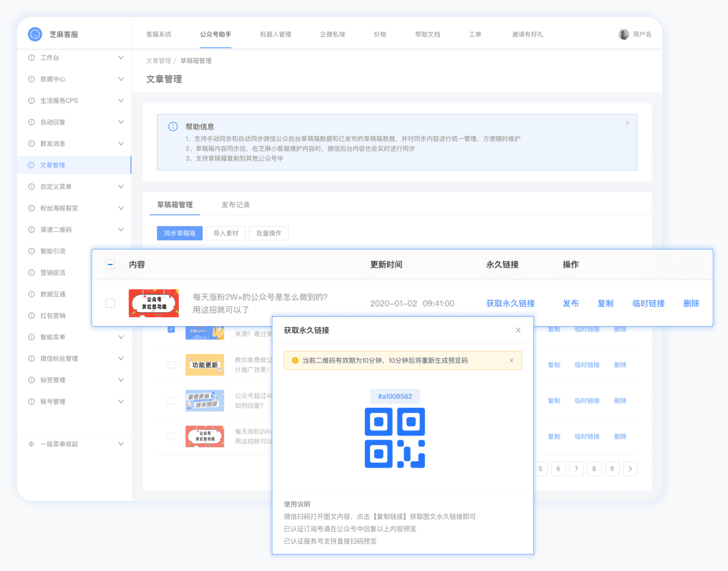Click 复制 in the 功能更新 row
This screenshot has height=571, width=728.
click(554, 365)
